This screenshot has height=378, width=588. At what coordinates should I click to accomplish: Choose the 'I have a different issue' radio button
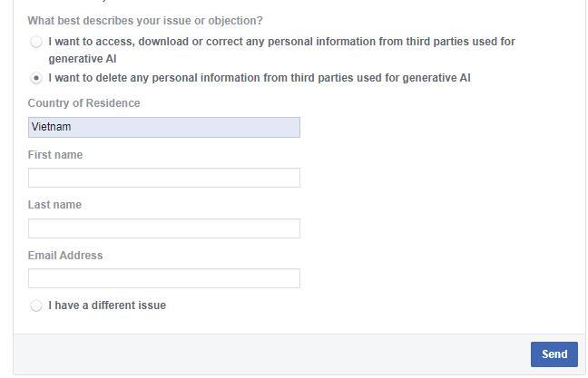[36, 305]
